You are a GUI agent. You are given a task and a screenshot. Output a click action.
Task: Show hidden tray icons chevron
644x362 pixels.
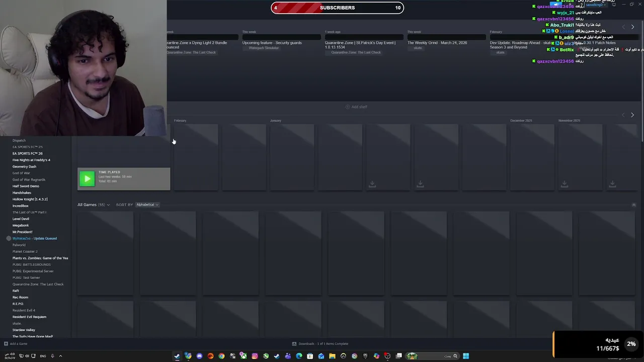[x=60, y=356]
